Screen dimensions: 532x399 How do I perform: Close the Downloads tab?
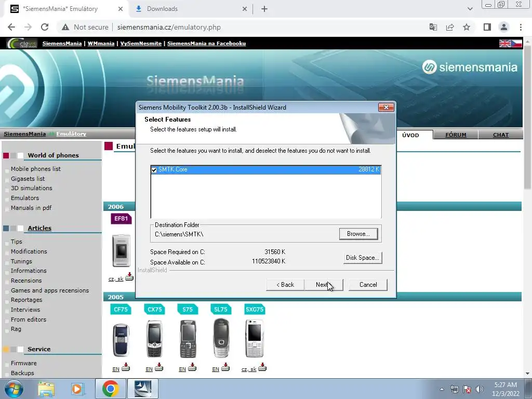coord(245,9)
